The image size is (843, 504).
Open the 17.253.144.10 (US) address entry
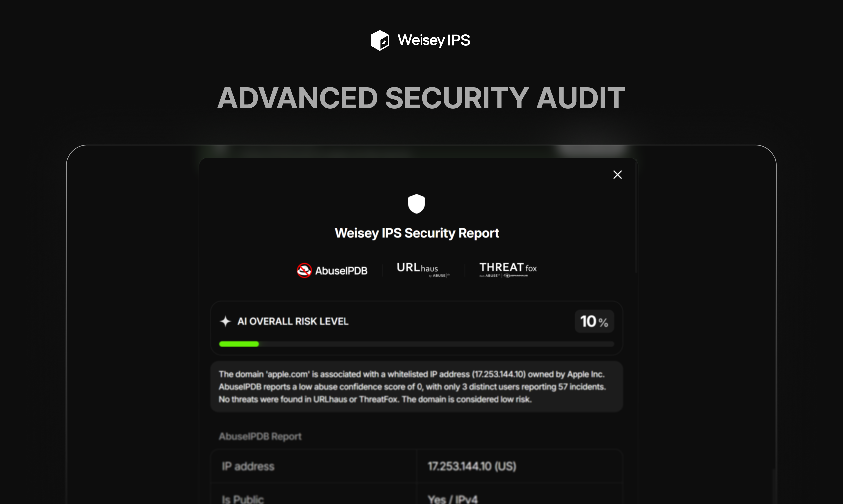click(472, 466)
